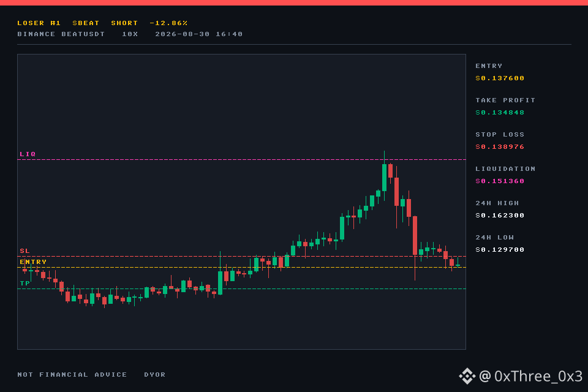Click the 2026-08-30 16:40 timestamp
The image size is (588, 392).
[x=198, y=34]
